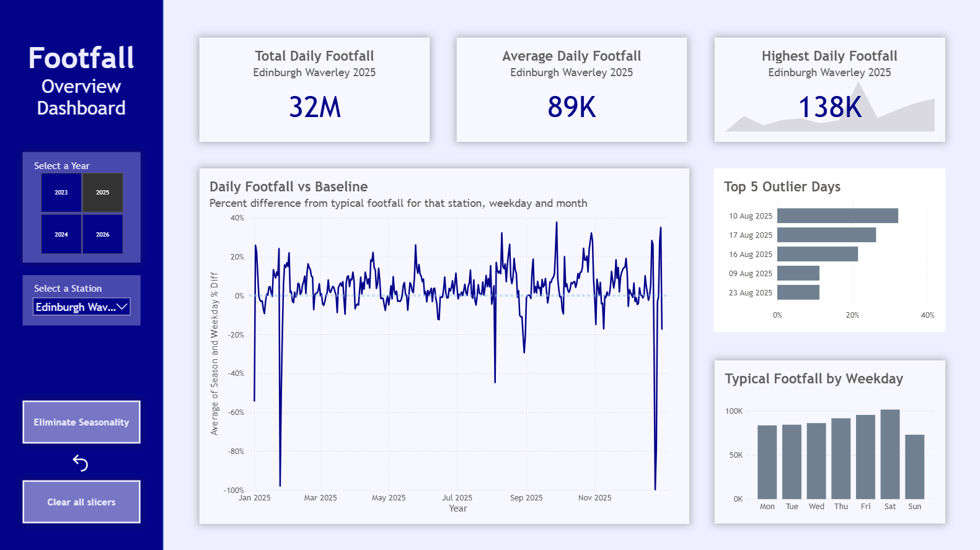This screenshot has width=980, height=550.
Task: Click the Edinburgh Waverley station selector
Action: [75, 307]
